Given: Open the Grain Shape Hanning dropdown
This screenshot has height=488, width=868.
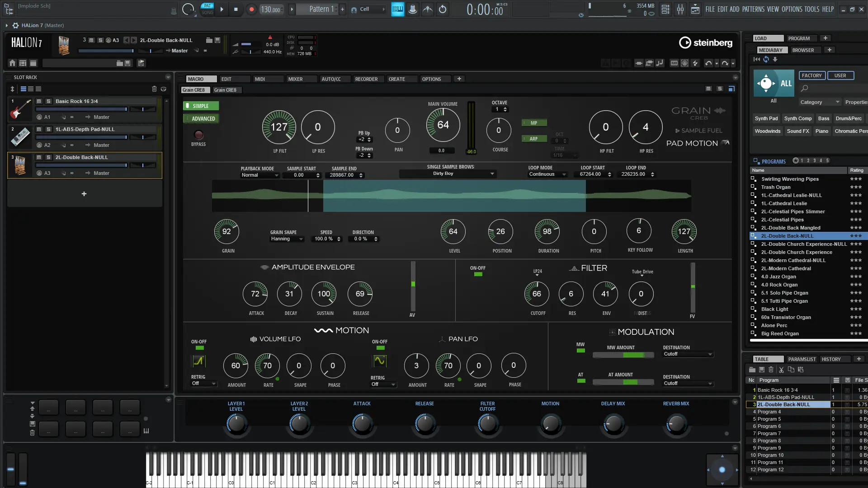Looking at the screenshot, I should click(287, 239).
